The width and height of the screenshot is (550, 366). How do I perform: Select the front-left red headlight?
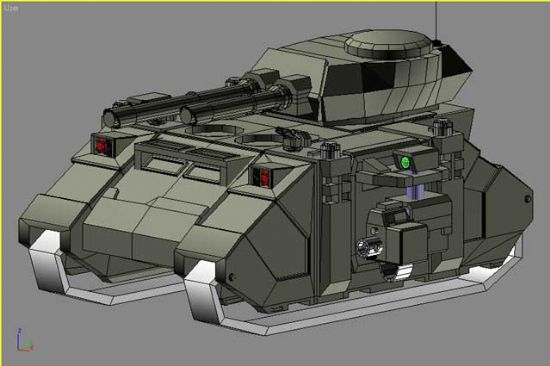pyautogui.click(x=102, y=145)
